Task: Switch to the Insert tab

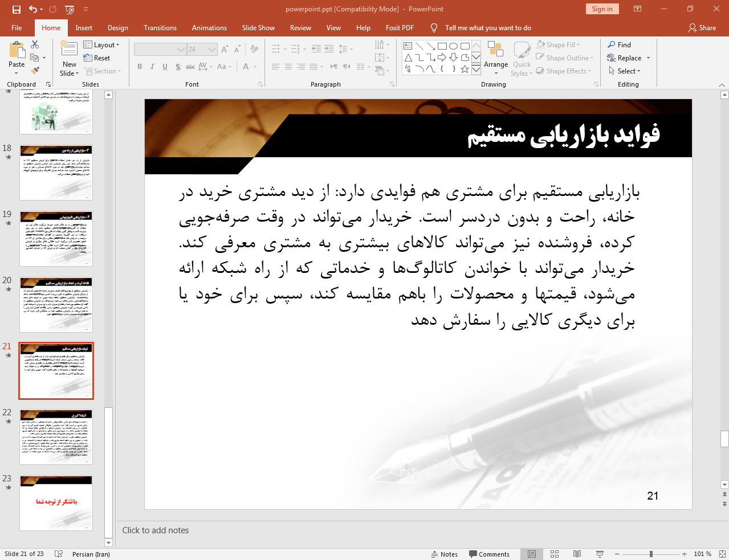Action: (84, 28)
